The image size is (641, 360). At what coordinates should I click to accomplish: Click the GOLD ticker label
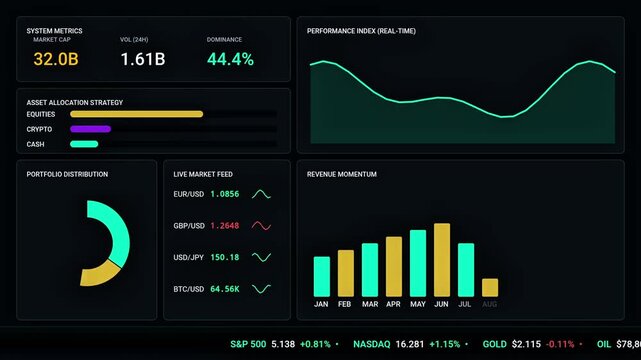coord(495,344)
